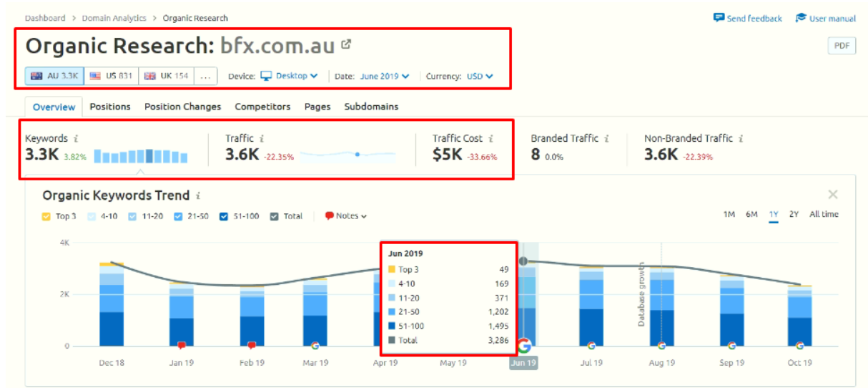Click the $5K Traffic Cost value
This screenshot has height=388, width=868.
(x=448, y=154)
